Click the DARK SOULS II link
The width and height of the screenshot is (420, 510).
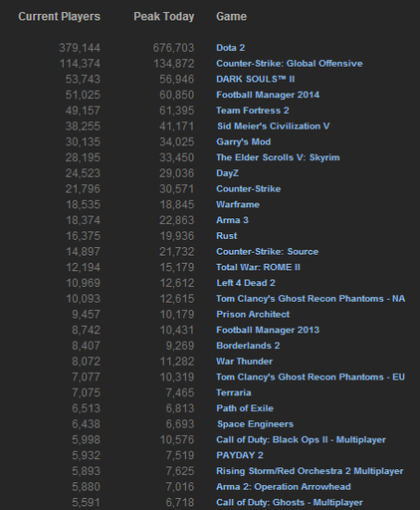(x=255, y=79)
